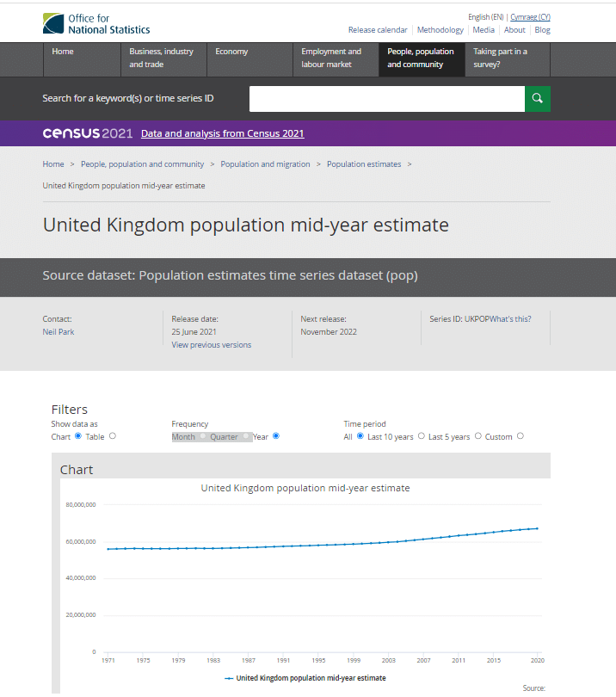This screenshot has width=616, height=697.
Task: Click the green search magnifier button
Action: (537, 99)
